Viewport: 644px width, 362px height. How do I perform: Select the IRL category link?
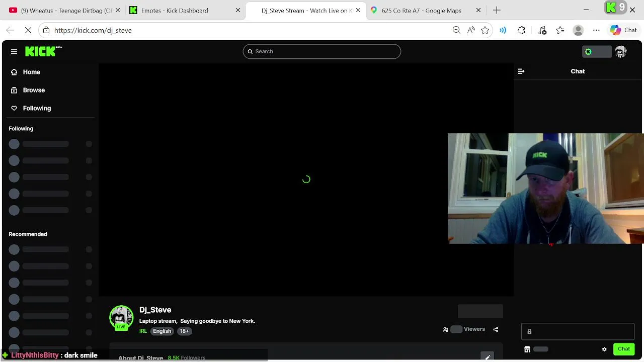[143, 331]
